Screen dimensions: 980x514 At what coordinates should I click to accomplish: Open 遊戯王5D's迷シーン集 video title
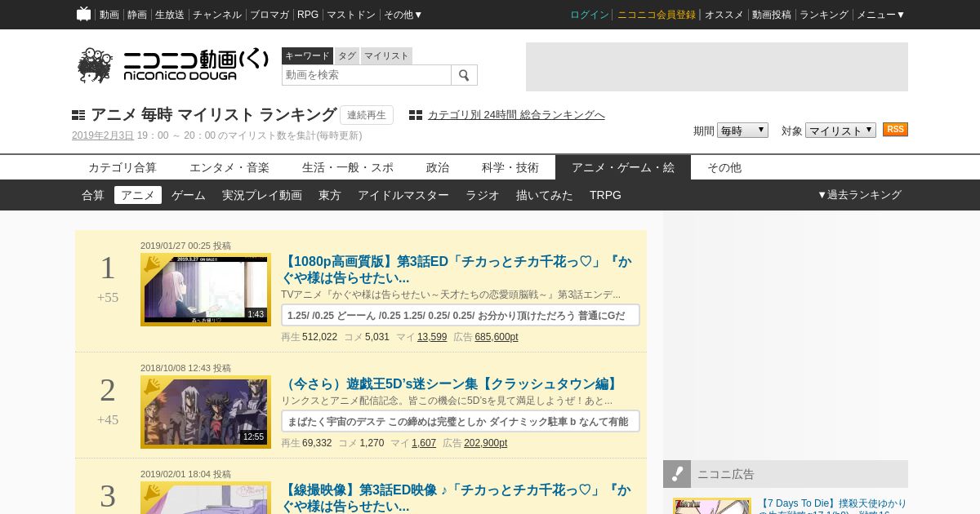pos(452,384)
